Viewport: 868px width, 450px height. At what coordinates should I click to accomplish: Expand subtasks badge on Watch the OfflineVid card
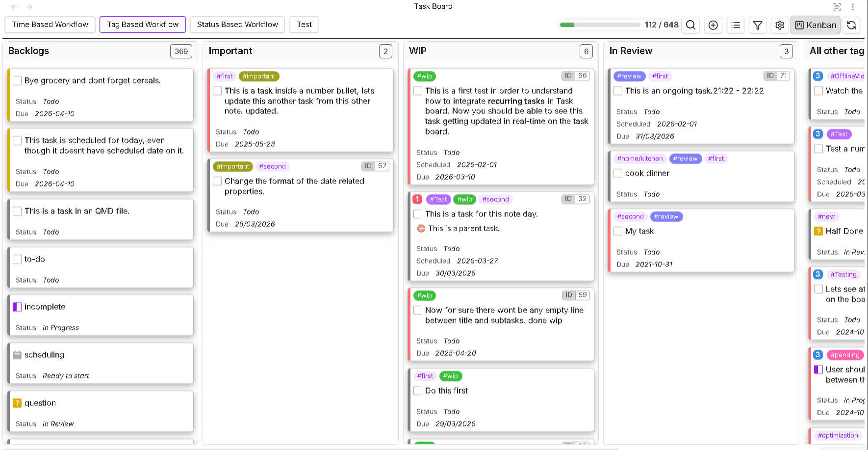point(817,76)
